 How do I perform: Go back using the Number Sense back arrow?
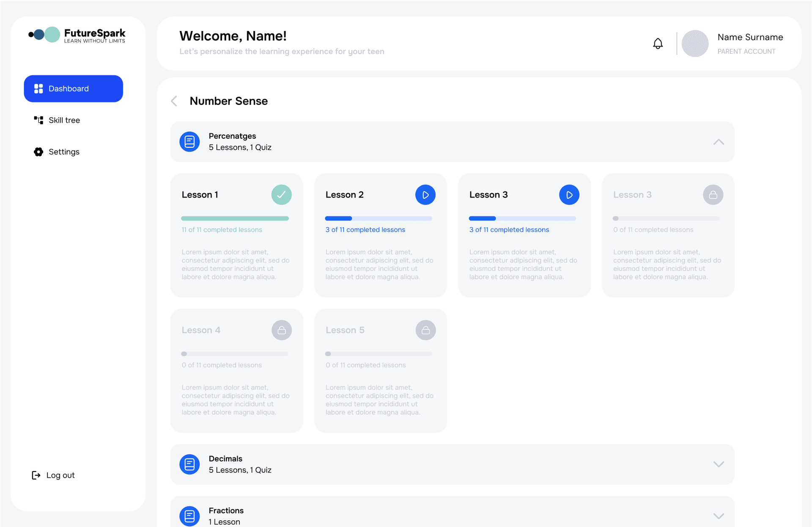[174, 101]
